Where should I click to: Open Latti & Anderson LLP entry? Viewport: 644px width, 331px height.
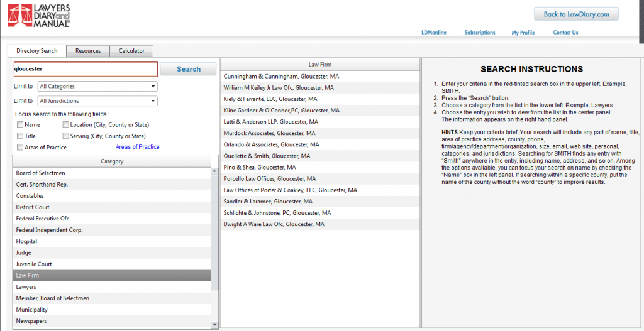pyautogui.click(x=320, y=122)
